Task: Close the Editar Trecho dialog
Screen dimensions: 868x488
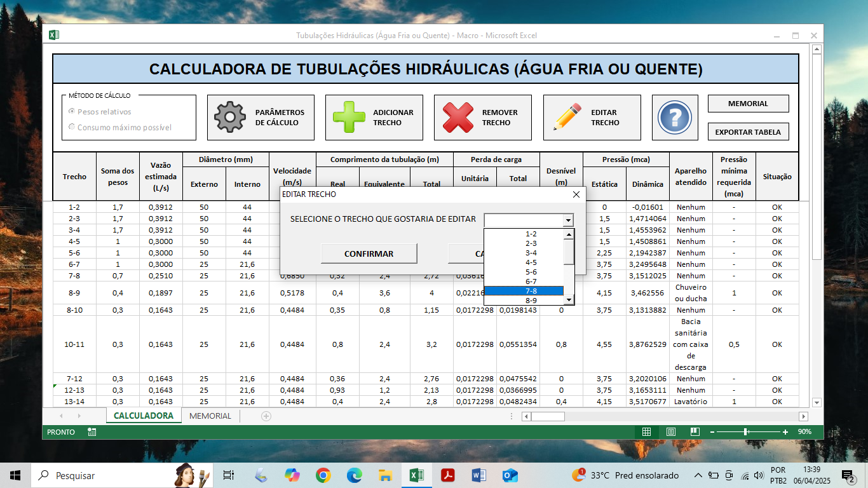Action: [x=576, y=194]
